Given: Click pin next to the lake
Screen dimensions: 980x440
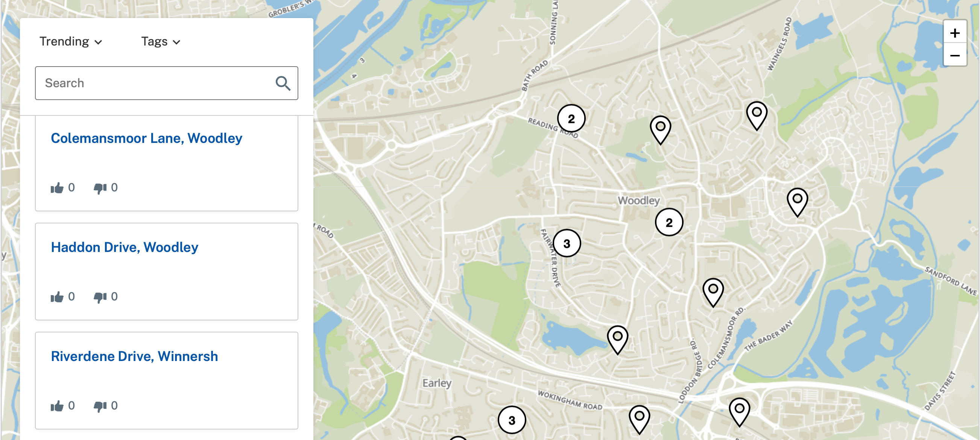Looking at the screenshot, I should pyautogui.click(x=617, y=338).
